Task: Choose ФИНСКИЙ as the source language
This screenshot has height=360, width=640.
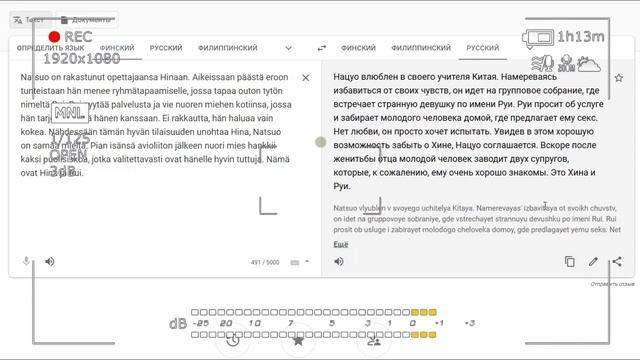Action: click(x=117, y=48)
